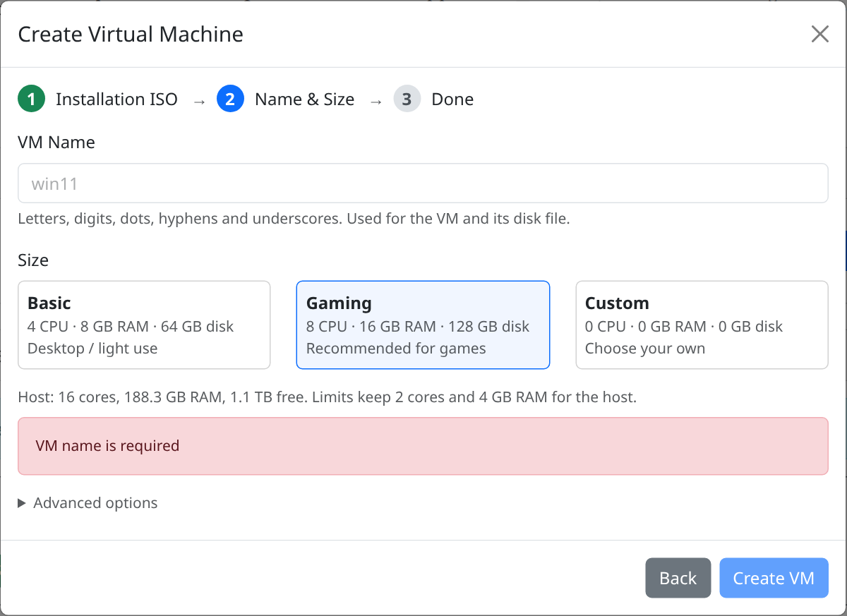This screenshot has width=847, height=616.
Task: Close the Create Virtual Machine dialog
Action: 819,34
